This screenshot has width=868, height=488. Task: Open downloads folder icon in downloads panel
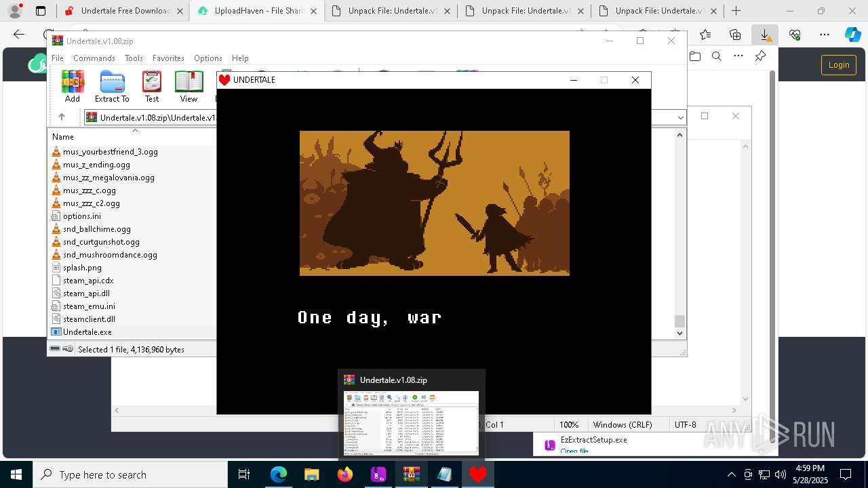point(695,56)
